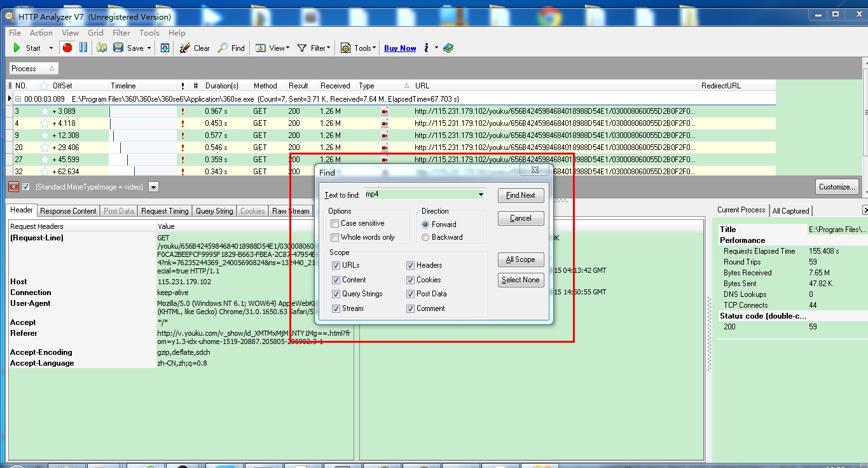Uncheck Headers scope checkbox
This screenshot has width=868, height=468.
411,265
